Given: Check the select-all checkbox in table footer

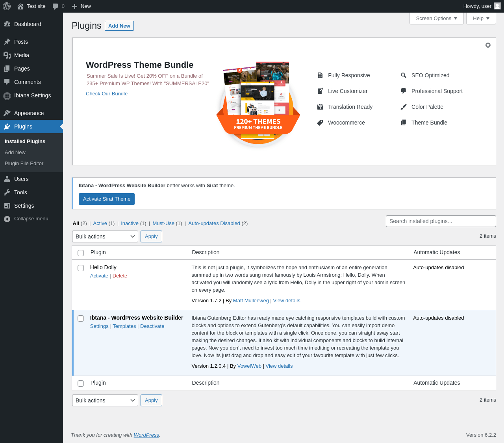Looking at the screenshot, I should tap(81, 383).
